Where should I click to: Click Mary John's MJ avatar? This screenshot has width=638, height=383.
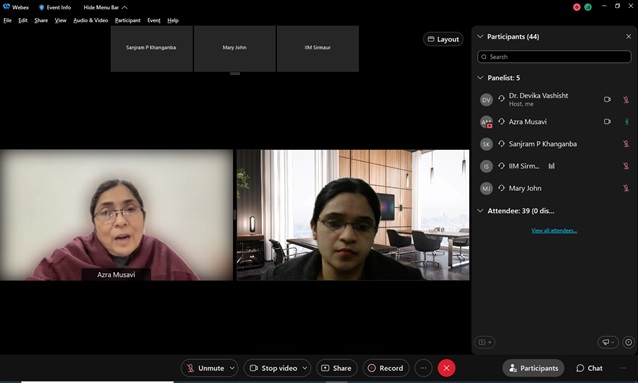pos(486,188)
